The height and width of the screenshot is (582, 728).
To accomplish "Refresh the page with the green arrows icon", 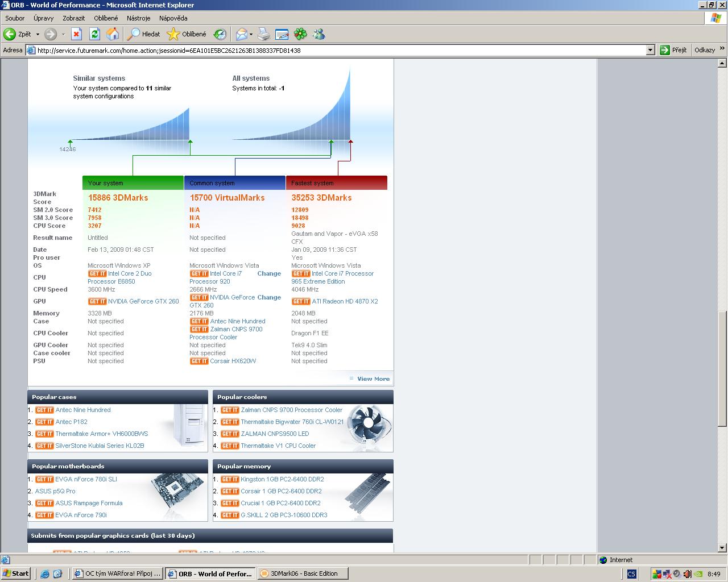I will pyautogui.click(x=94, y=34).
